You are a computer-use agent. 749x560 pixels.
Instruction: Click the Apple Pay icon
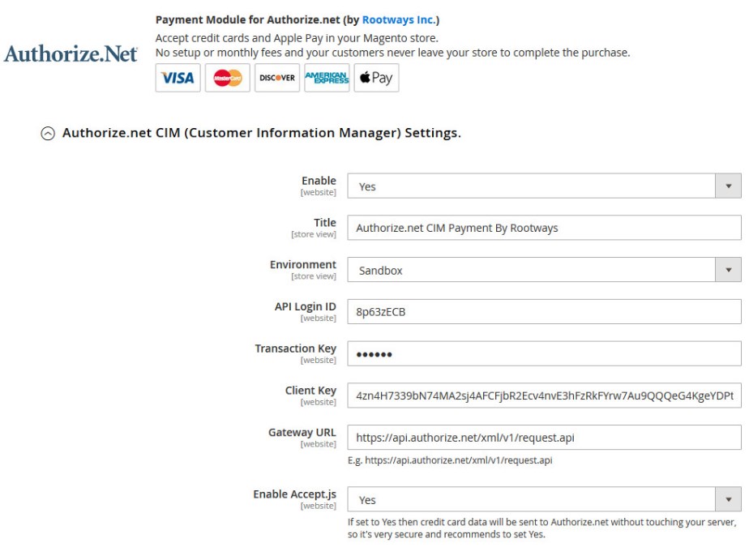point(376,78)
